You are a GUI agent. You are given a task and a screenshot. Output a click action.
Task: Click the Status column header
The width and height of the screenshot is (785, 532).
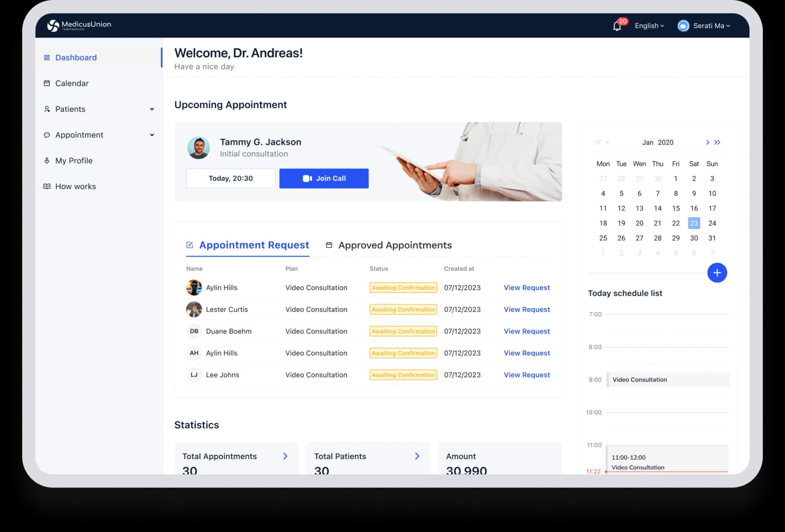pos(379,269)
